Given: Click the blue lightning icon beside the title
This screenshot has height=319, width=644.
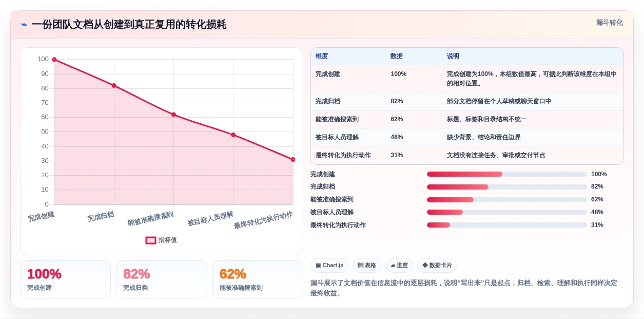Looking at the screenshot, I should [24, 25].
